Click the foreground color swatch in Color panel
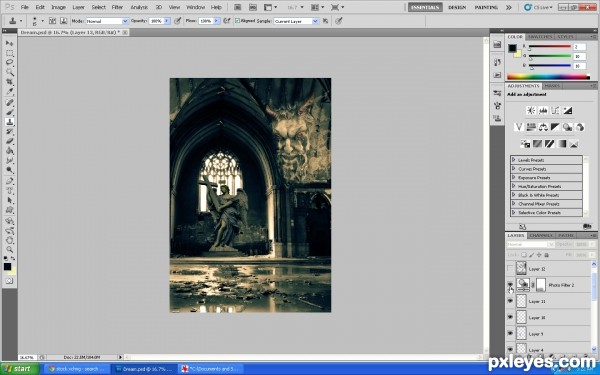600x375 pixels. 512,48
